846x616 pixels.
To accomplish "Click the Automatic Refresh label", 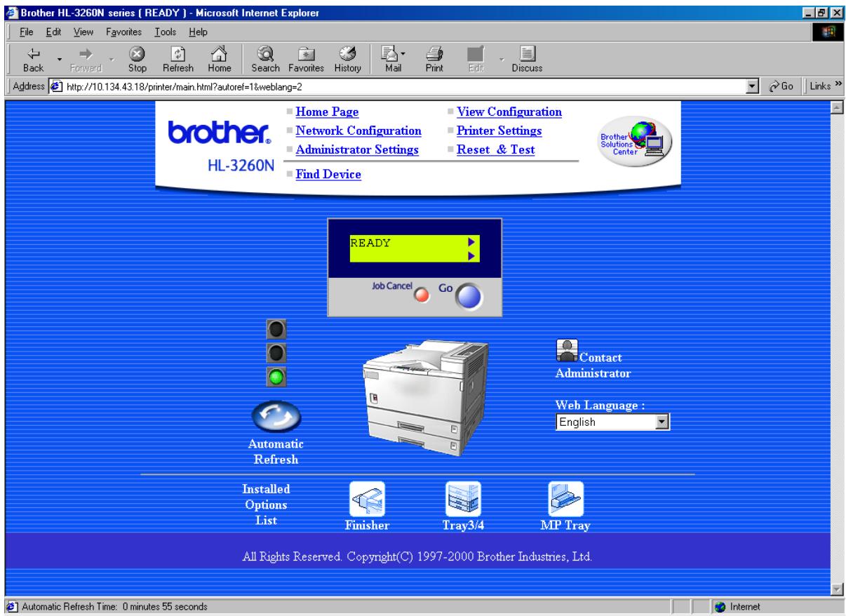I will click(276, 452).
